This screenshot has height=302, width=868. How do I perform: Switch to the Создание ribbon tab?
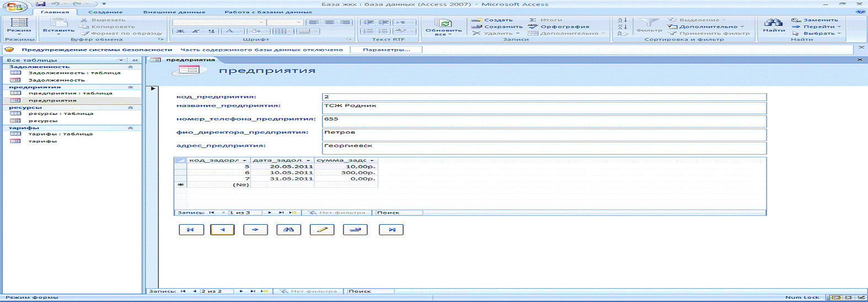(x=105, y=12)
